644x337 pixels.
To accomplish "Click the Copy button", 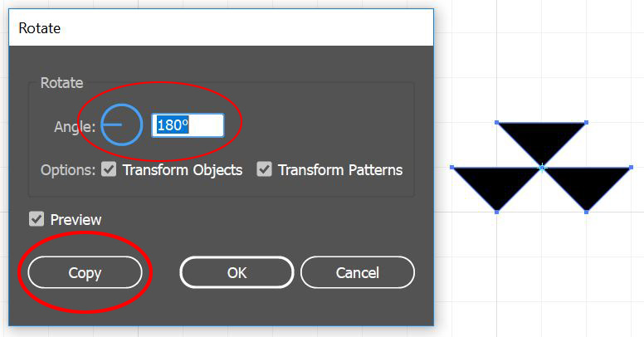I will tap(85, 272).
